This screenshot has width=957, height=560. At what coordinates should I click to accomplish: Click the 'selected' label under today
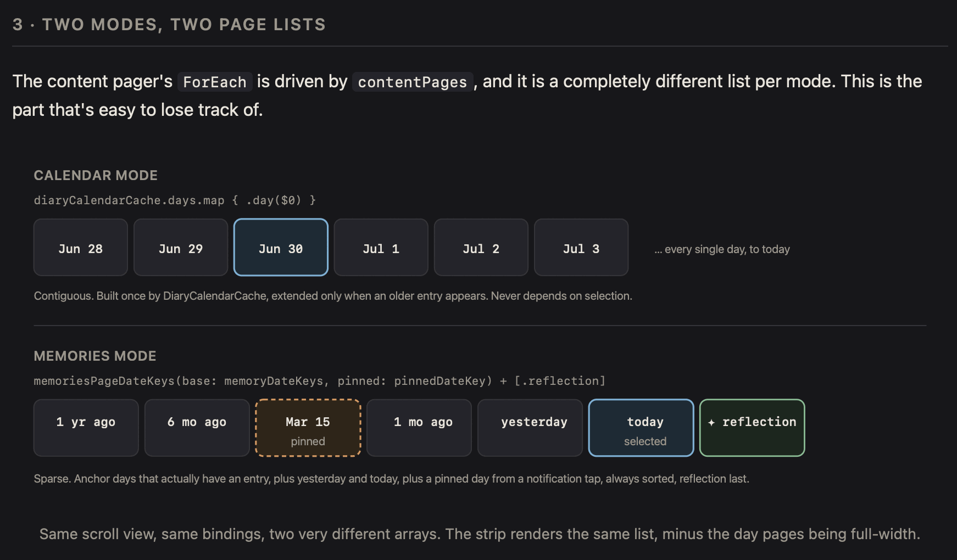point(645,441)
